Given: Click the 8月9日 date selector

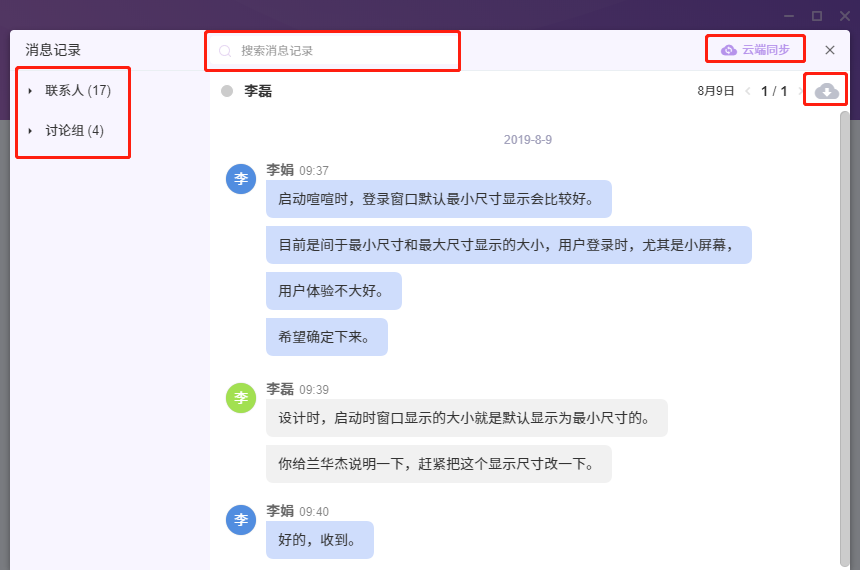Looking at the screenshot, I should click(x=715, y=92).
